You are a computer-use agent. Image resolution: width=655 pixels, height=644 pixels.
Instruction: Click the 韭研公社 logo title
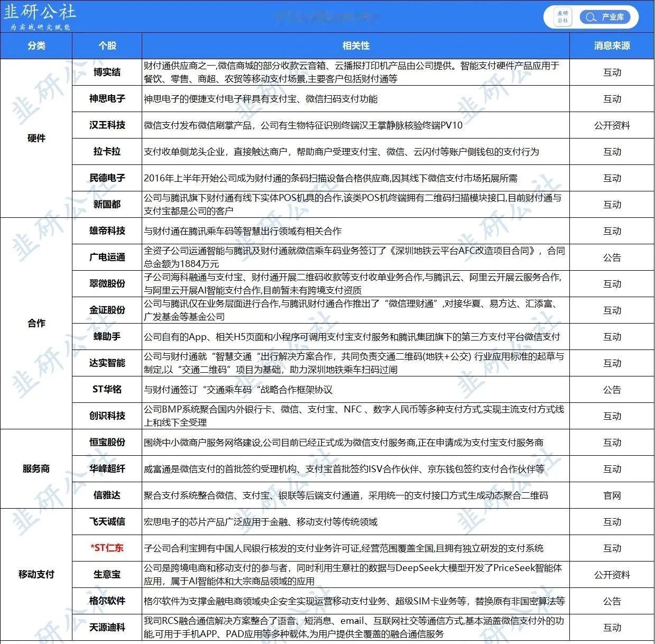40,12
